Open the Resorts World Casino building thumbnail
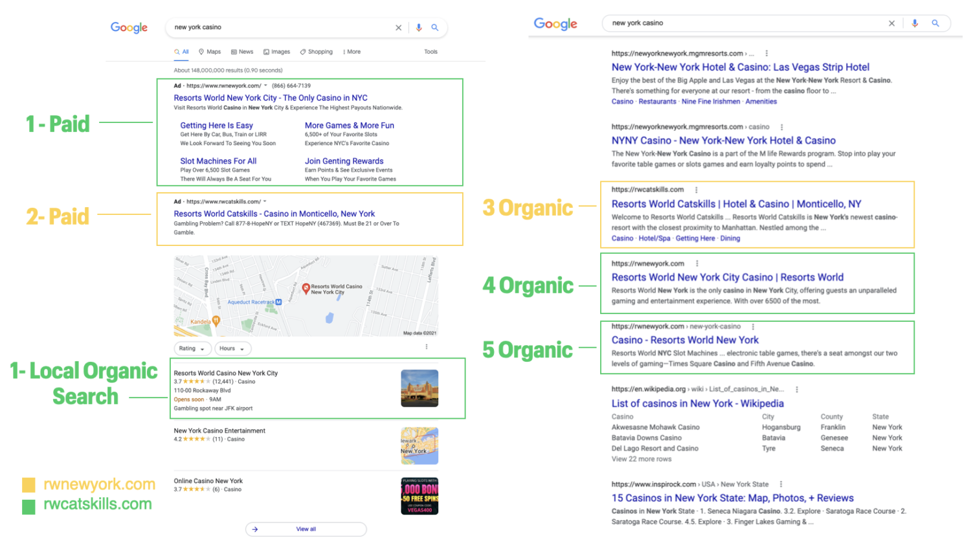Image resolution: width=971 pixels, height=560 pixels. click(x=419, y=388)
